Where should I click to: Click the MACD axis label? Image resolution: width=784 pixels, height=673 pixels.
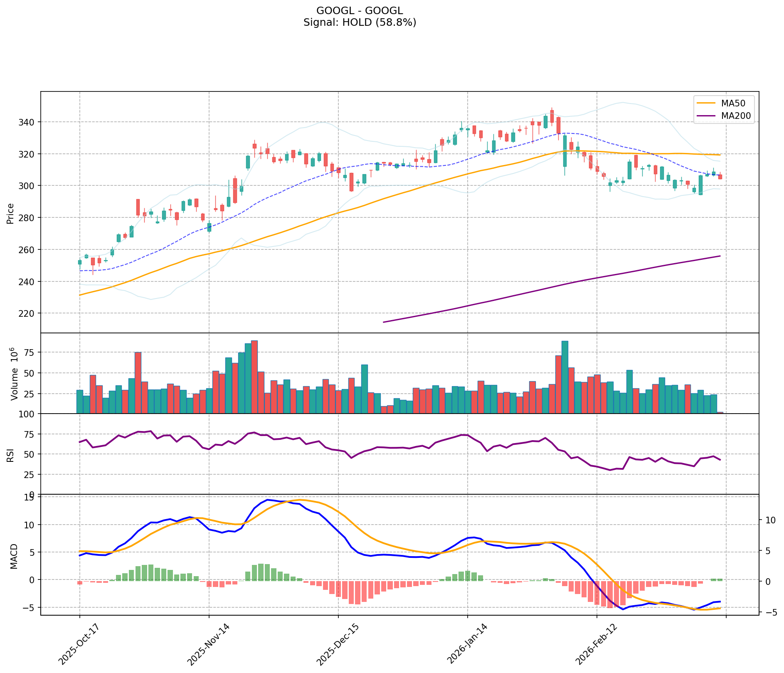pos(14,556)
